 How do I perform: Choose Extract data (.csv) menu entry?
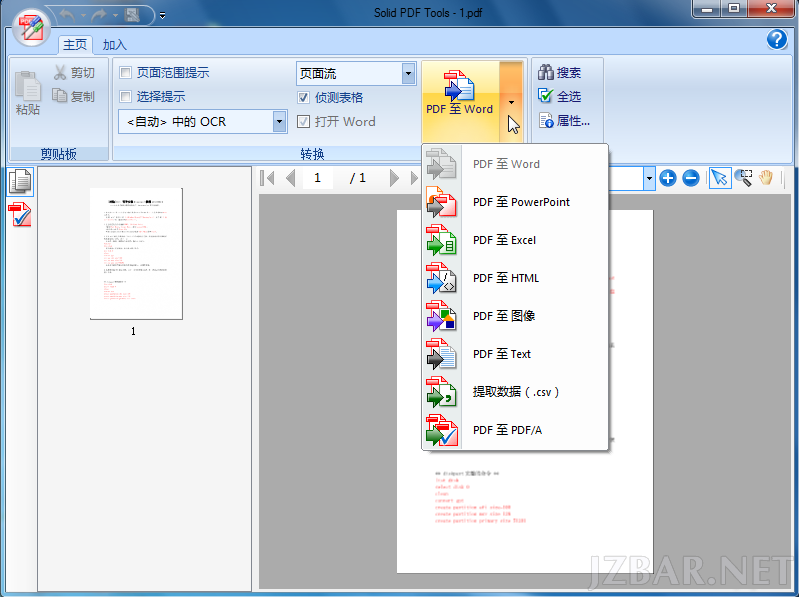point(515,392)
